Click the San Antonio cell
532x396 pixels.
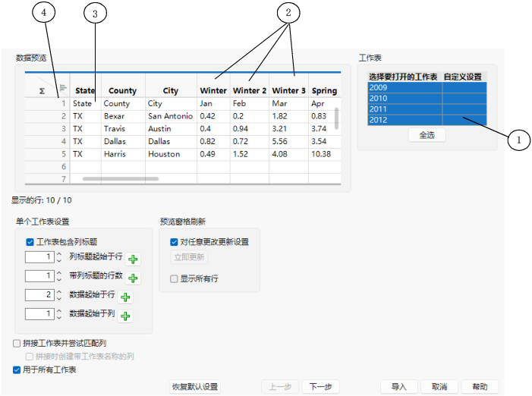(170, 116)
